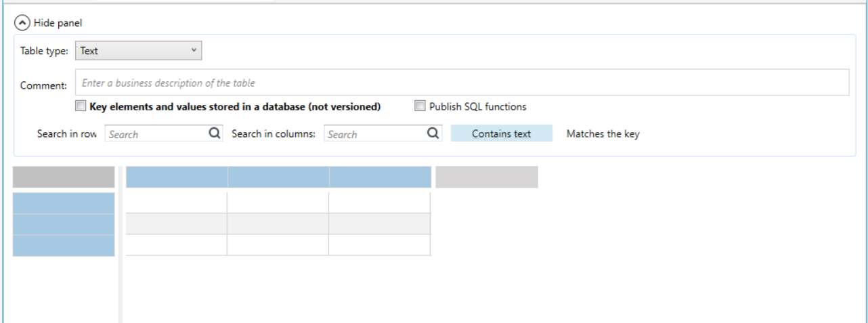Click the grey table corner header cell
This screenshot has height=323, width=868.
pos(64,177)
